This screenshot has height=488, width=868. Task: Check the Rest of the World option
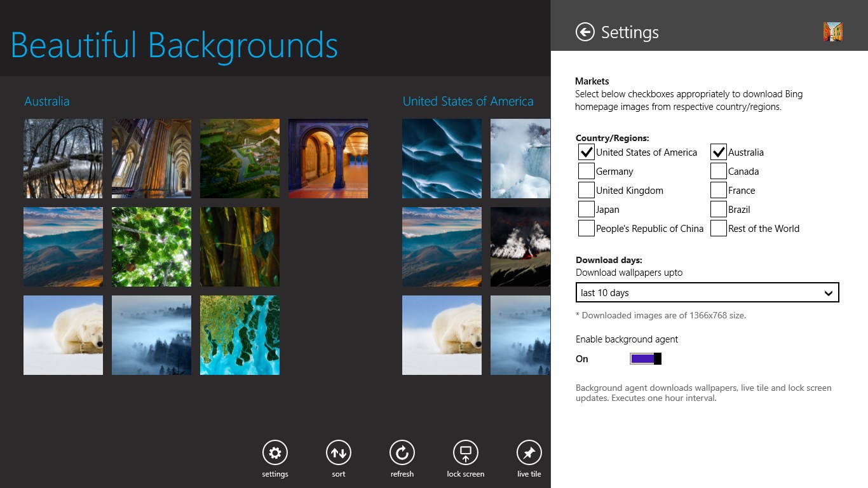(718, 228)
